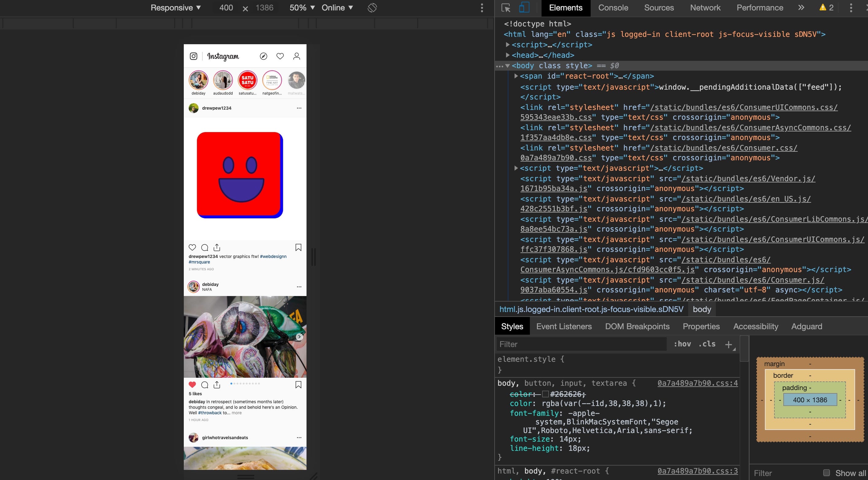Screen dimensions: 868x480
Task: Expand debiday caption with more
Action: [237, 413]
